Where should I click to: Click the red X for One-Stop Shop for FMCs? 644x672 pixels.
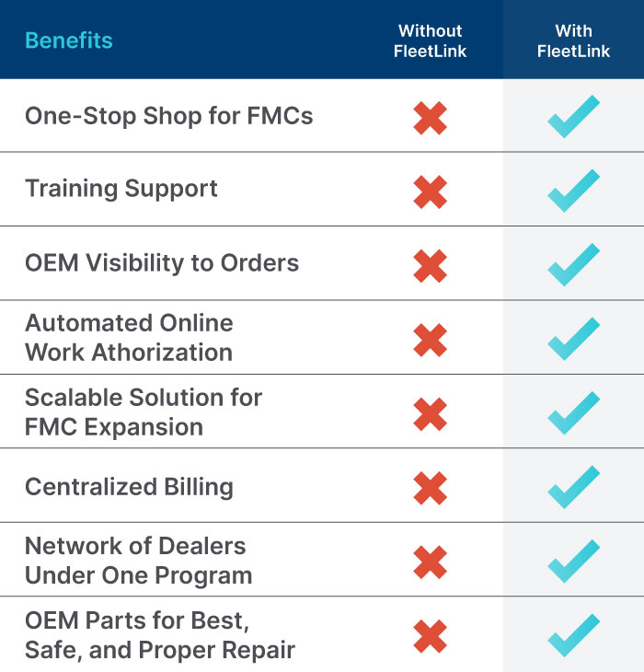point(430,118)
